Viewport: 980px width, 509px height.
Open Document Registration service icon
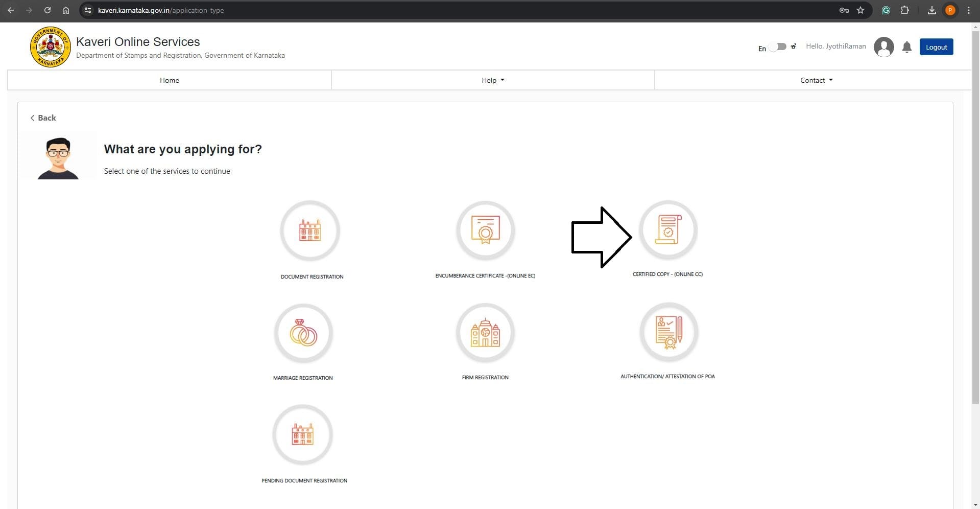[x=309, y=230]
